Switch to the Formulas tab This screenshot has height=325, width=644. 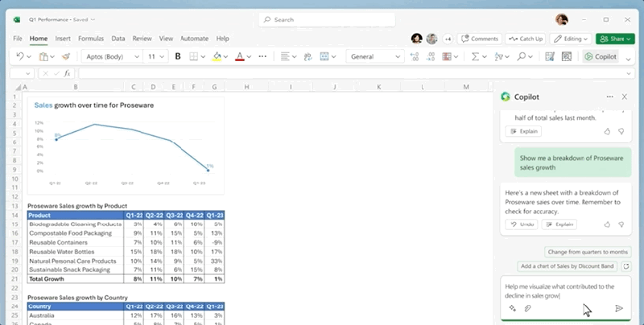point(90,38)
